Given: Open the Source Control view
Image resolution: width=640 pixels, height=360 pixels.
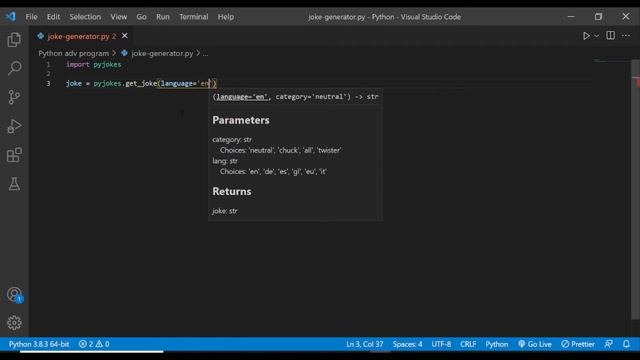Looking at the screenshot, I should [x=14, y=97].
